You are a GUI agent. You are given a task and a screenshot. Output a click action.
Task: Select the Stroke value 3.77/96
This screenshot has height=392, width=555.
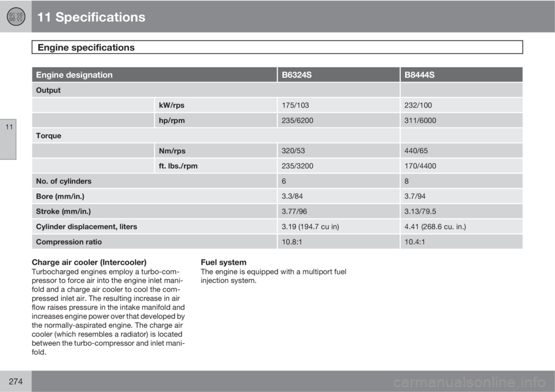click(294, 212)
